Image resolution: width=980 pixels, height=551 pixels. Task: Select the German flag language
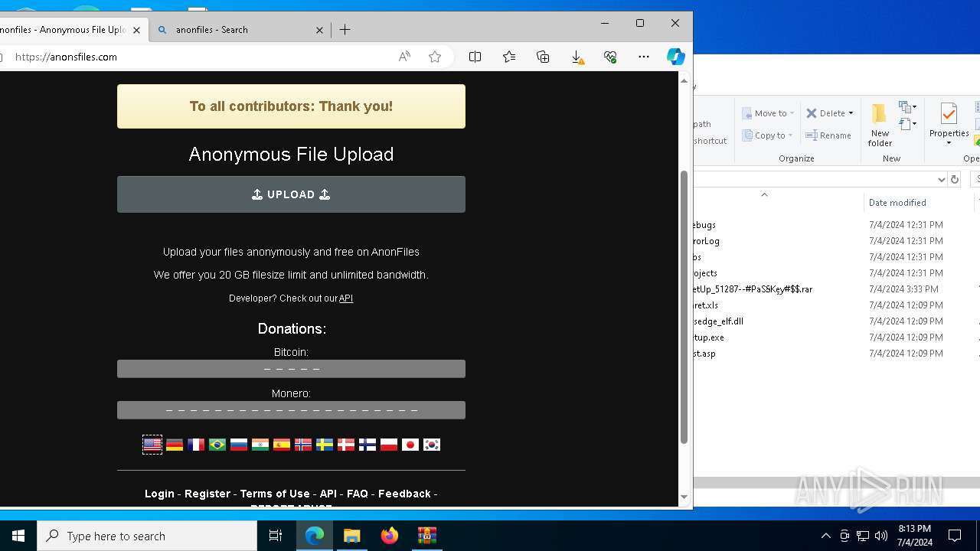(175, 445)
